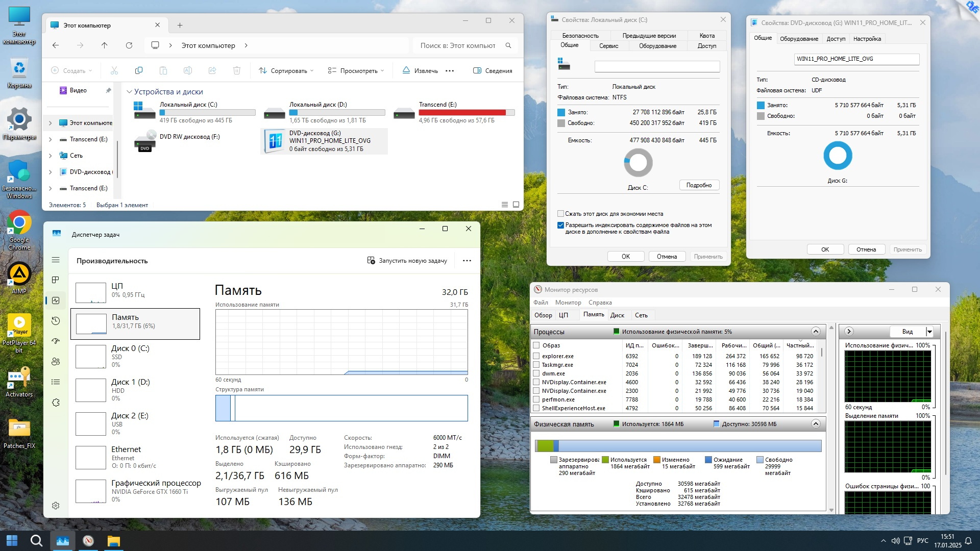Open the Сервис tab in disk C properties

[x=608, y=46]
